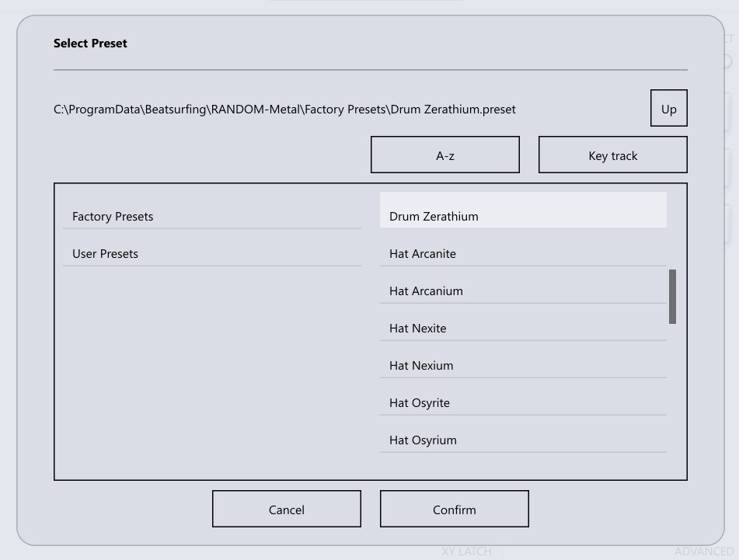
Task: Open the User Presets folder
Action: click(105, 254)
